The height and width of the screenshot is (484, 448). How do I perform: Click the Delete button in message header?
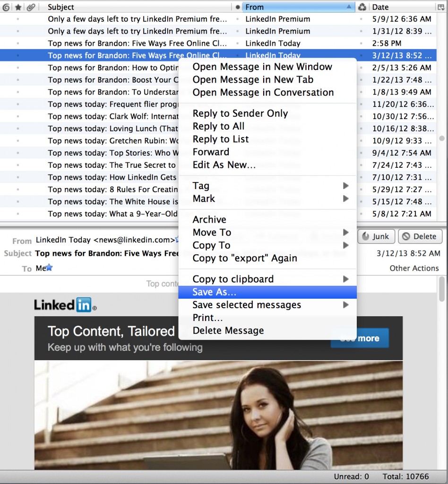coord(420,236)
